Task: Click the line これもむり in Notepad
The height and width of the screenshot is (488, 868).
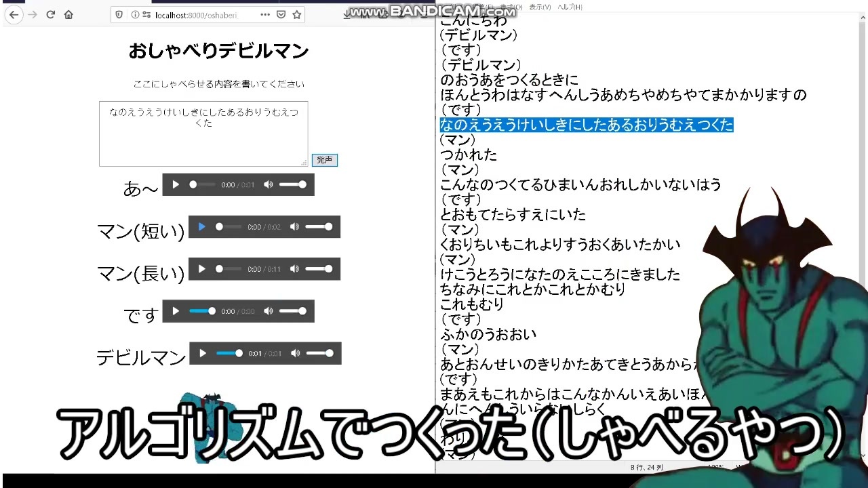Action: point(472,304)
